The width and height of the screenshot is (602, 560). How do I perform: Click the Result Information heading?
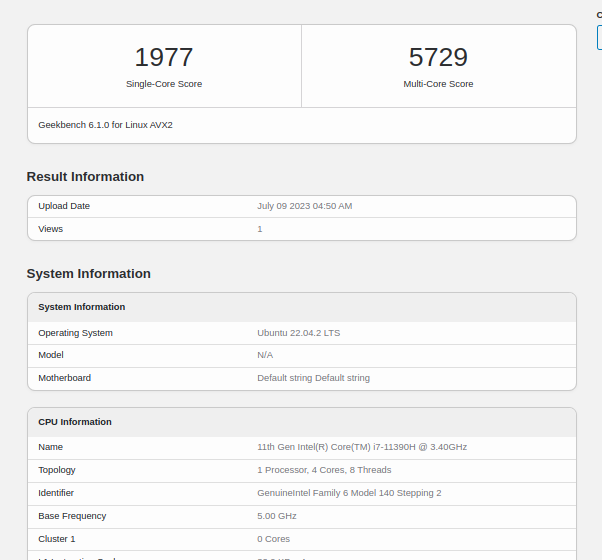pyautogui.click(x=85, y=177)
